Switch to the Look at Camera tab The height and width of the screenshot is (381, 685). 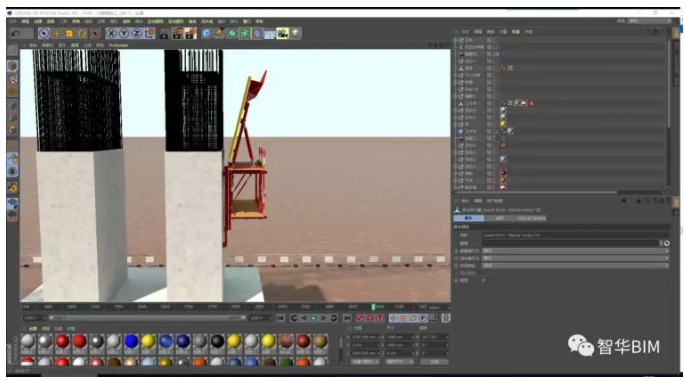tap(531, 218)
